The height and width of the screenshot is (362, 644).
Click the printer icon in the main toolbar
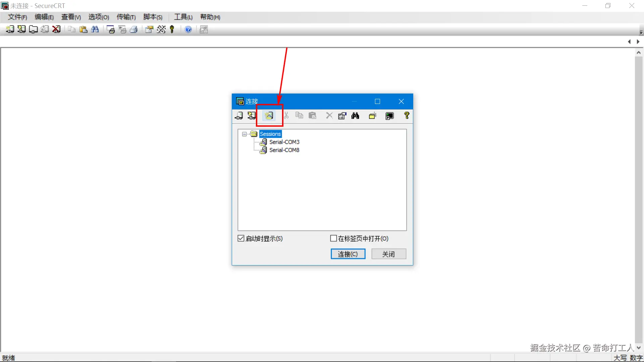134,29
